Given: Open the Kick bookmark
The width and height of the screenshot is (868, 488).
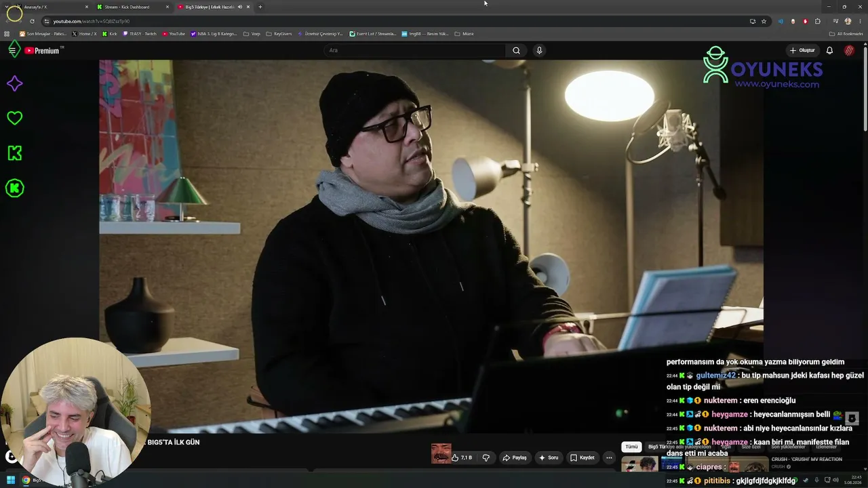Looking at the screenshot, I should coord(109,33).
